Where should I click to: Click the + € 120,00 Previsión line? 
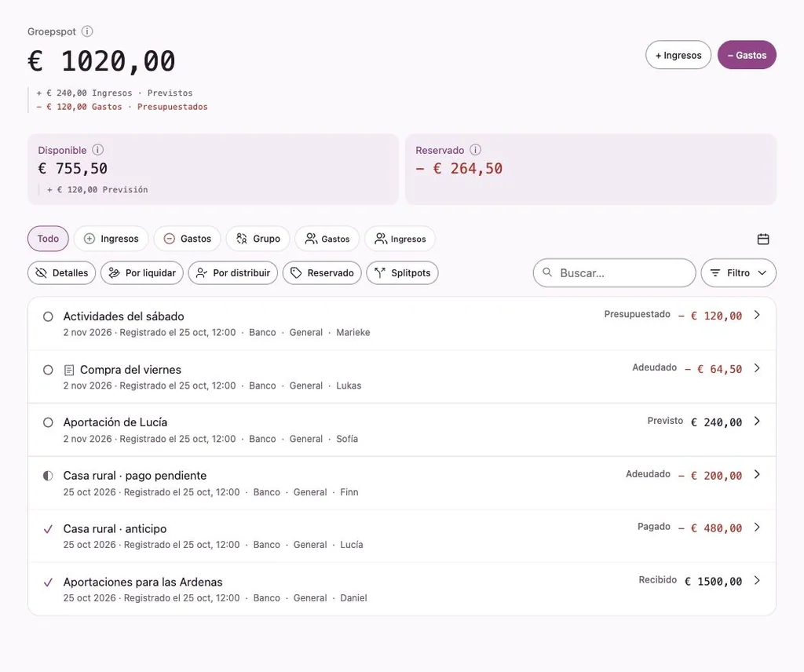tap(97, 189)
